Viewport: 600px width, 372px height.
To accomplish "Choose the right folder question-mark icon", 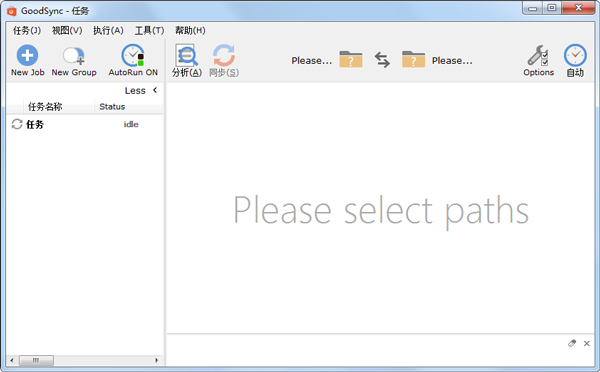I will 413,59.
